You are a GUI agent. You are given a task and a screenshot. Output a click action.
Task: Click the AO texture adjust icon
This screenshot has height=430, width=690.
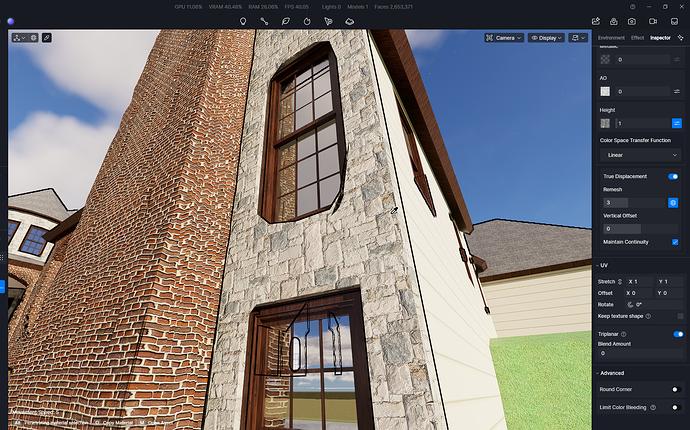[x=677, y=91]
